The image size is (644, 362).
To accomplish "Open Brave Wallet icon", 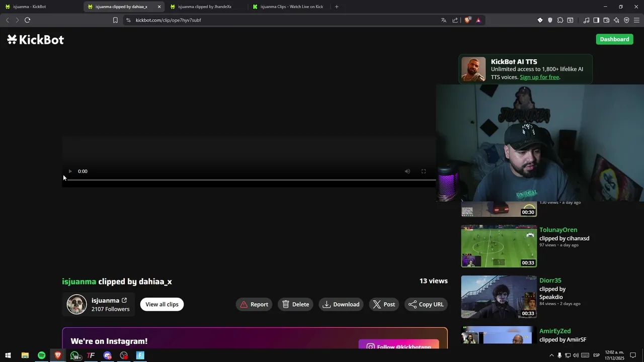I will coord(606,20).
